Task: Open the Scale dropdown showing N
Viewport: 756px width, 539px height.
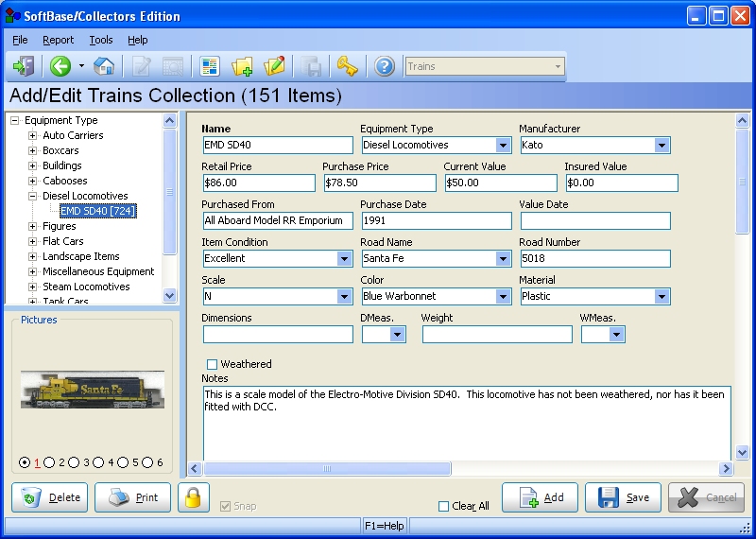Action: tap(344, 296)
